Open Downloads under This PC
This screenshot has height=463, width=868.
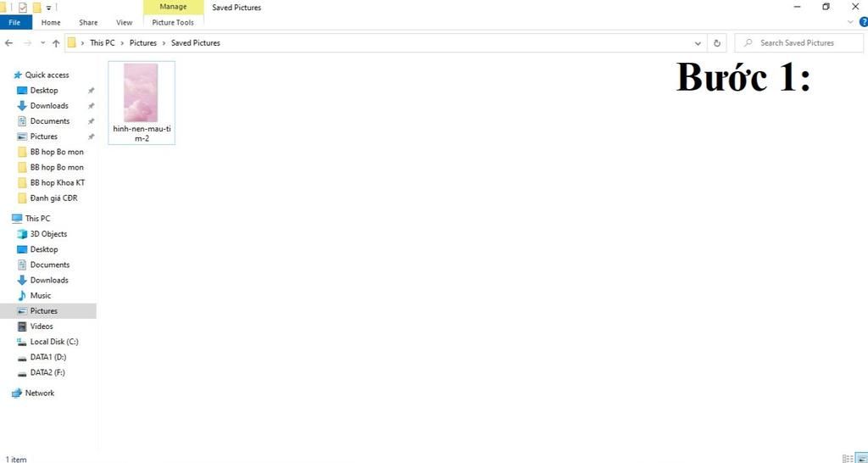coord(49,280)
